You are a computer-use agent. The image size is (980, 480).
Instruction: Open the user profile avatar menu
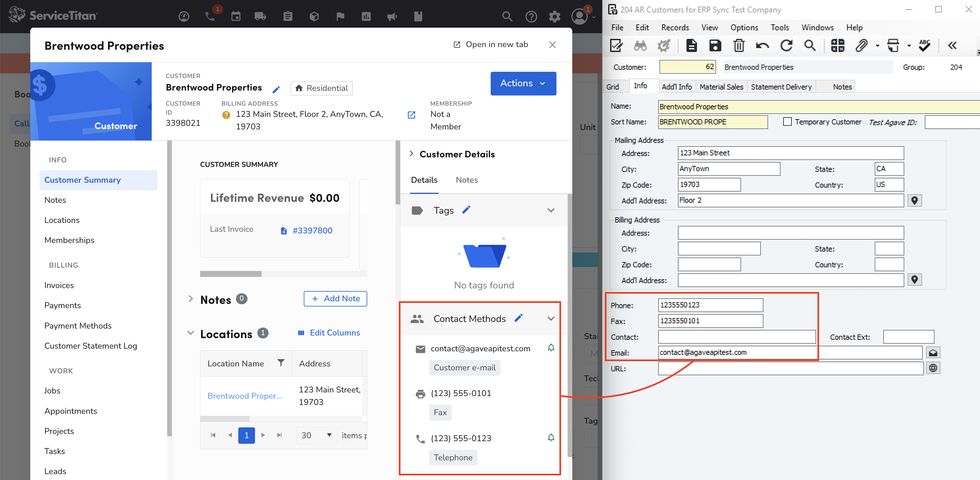tap(580, 16)
